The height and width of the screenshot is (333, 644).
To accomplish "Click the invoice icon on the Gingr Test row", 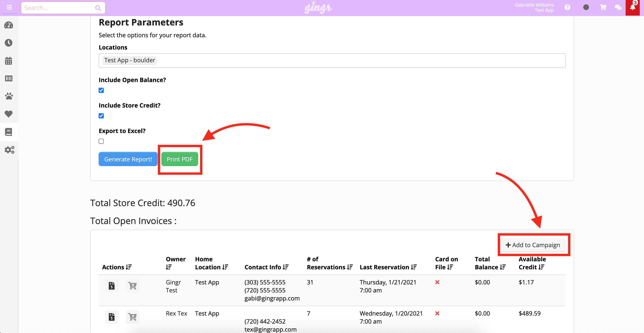I will (112, 286).
